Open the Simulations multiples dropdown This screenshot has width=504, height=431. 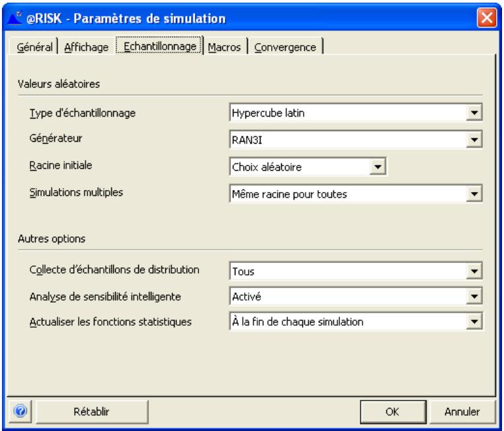[x=475, y=193]
